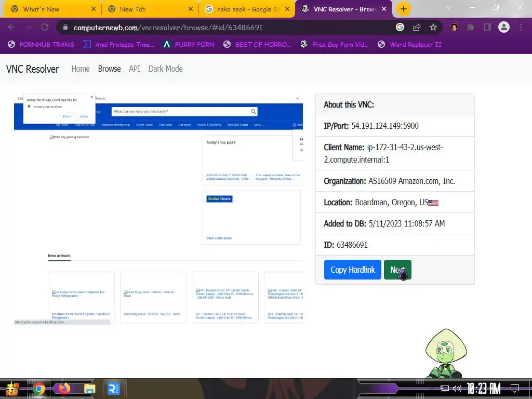Open the avatar extension icon
This screenshot has height=399, width=532.
pos(454,27)
